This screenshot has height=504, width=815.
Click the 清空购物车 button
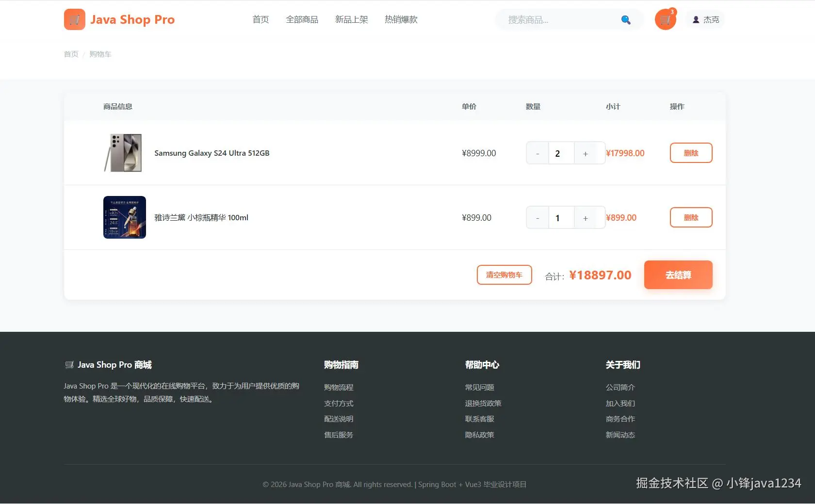point(505,275)
